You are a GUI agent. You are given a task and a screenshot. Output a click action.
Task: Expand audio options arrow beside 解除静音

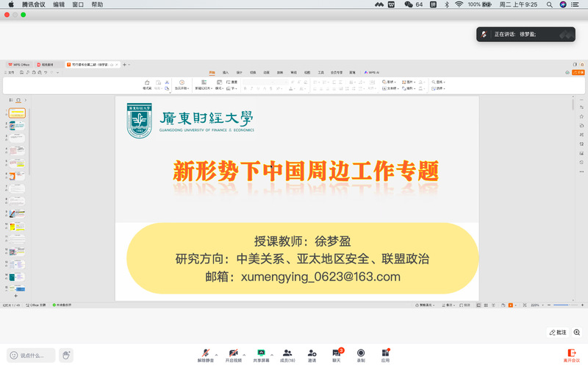click(216, 354)
